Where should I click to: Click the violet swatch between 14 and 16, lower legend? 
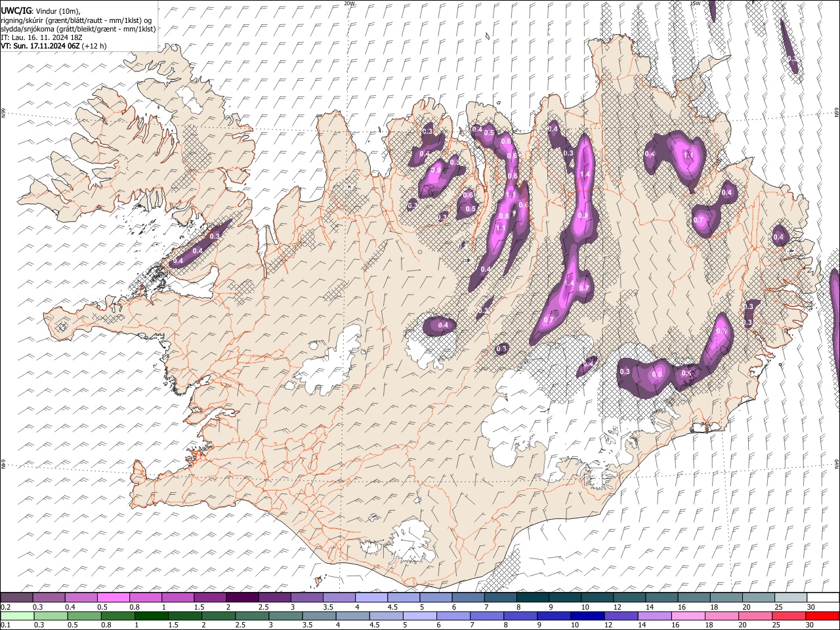click(x=654, y=616)
